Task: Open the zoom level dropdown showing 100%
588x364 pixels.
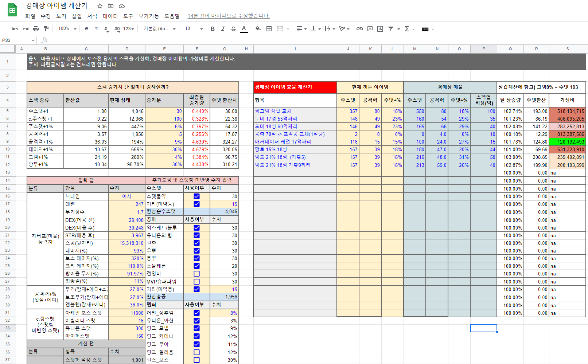Action: click(67, 29)
